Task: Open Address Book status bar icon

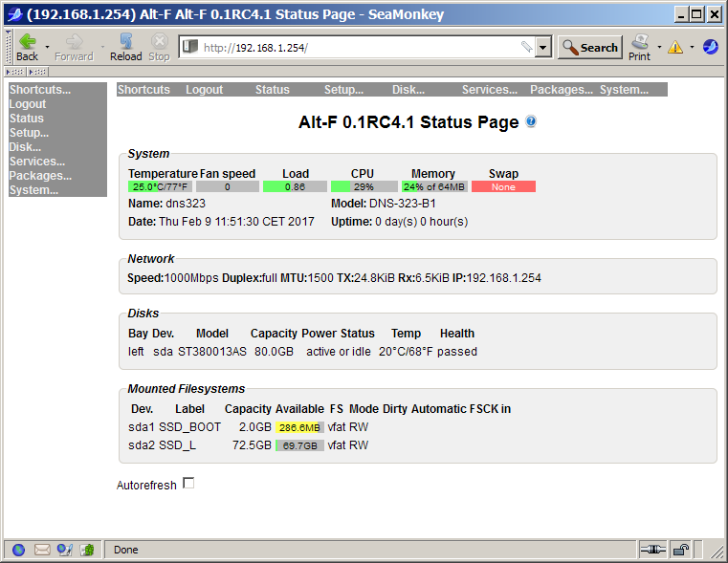Action: [x=87, y=550]
